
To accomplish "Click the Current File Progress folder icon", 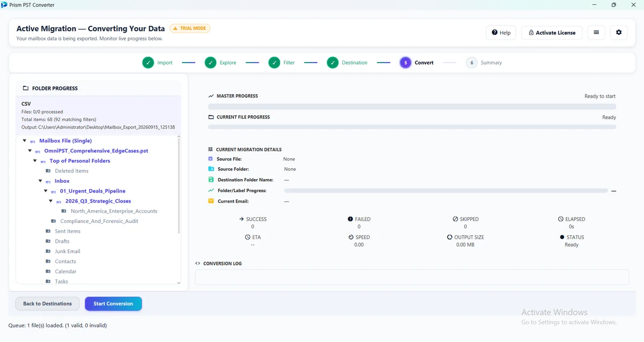I will point(211,117).
